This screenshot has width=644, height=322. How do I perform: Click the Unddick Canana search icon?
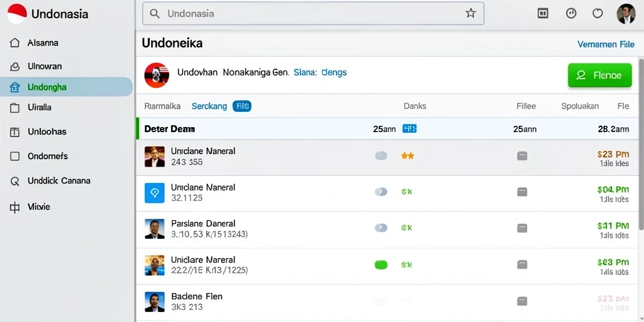click(x=14, y=181)
